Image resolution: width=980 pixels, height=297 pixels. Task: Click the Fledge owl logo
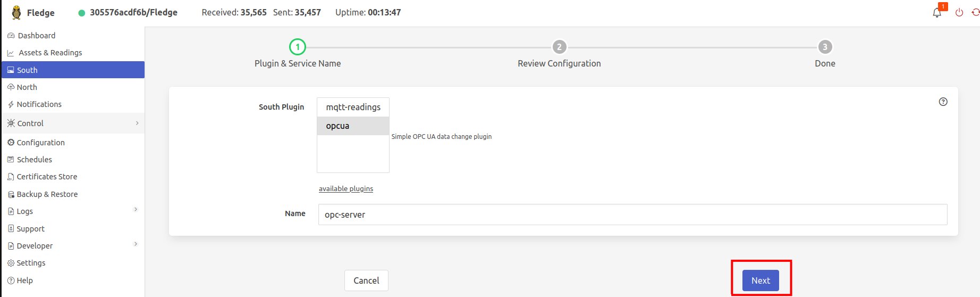click(16, 12)
